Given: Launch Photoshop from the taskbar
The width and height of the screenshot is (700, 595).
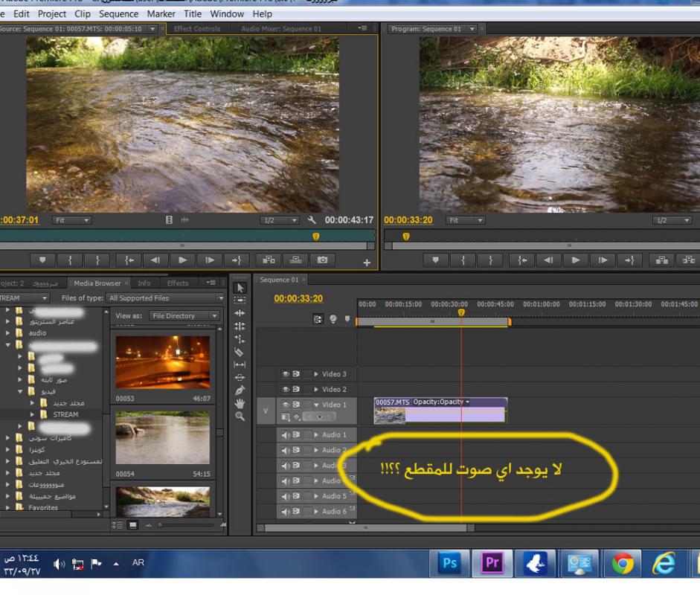Looking at the screenshot, I should [x=451, y=563].
